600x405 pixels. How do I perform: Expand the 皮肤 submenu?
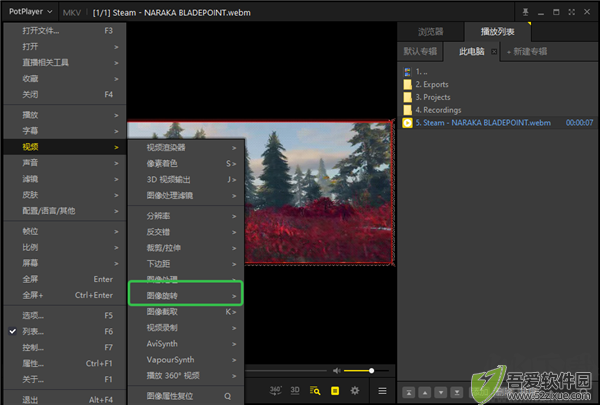click(x=65, y=195)
